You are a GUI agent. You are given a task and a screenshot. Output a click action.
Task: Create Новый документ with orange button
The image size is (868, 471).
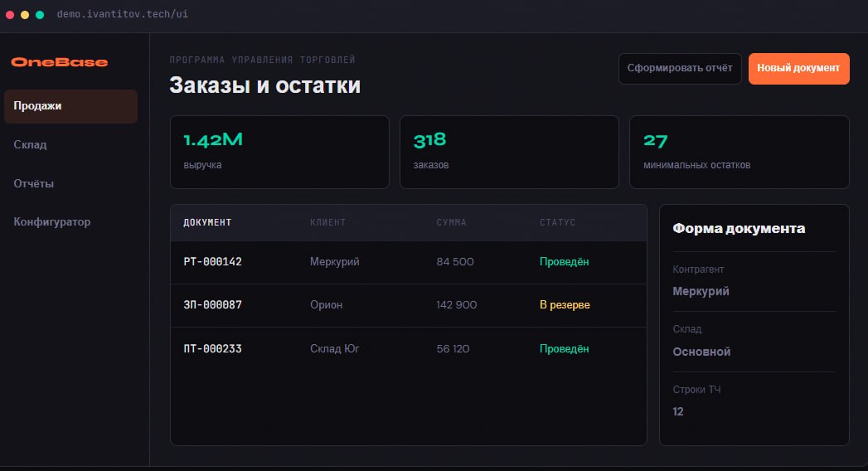(x=799, y=69)
